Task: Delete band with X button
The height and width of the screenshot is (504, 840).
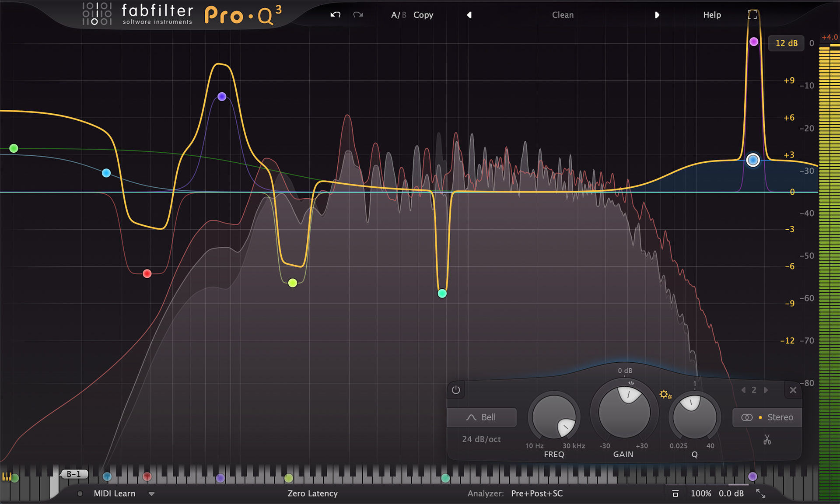Action: pos(793,390)
